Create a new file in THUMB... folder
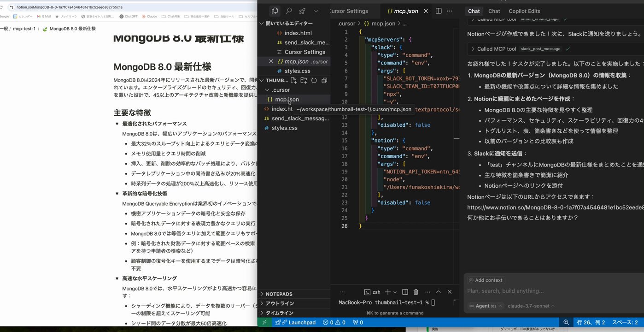Image resolution: width=644 pixels, height=332 pixels. [x=293, y=80]
